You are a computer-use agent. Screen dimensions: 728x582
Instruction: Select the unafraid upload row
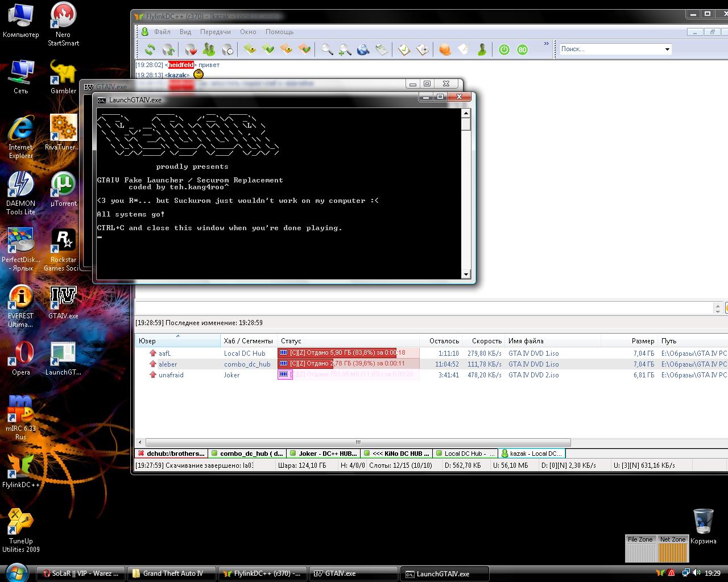coord(171,375)
